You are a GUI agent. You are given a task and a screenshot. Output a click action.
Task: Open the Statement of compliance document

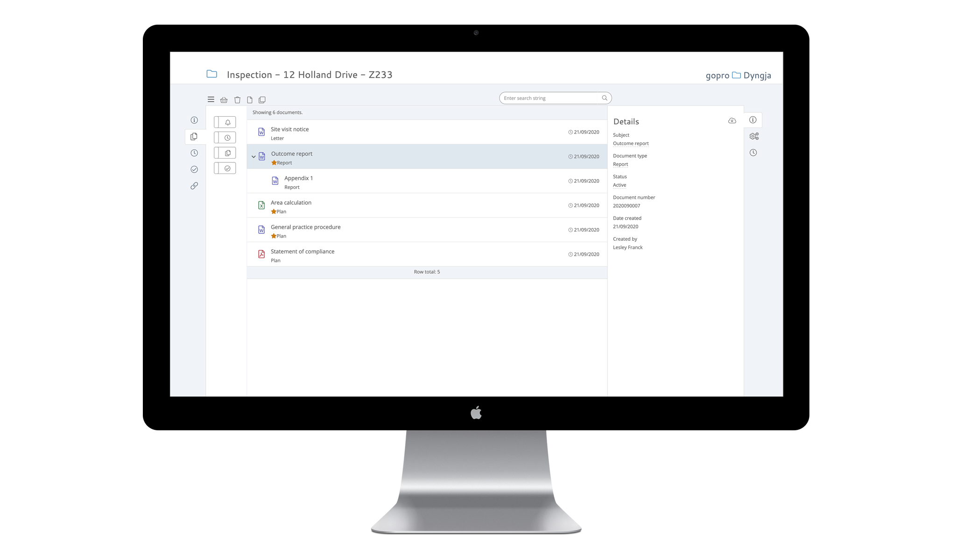303,252
